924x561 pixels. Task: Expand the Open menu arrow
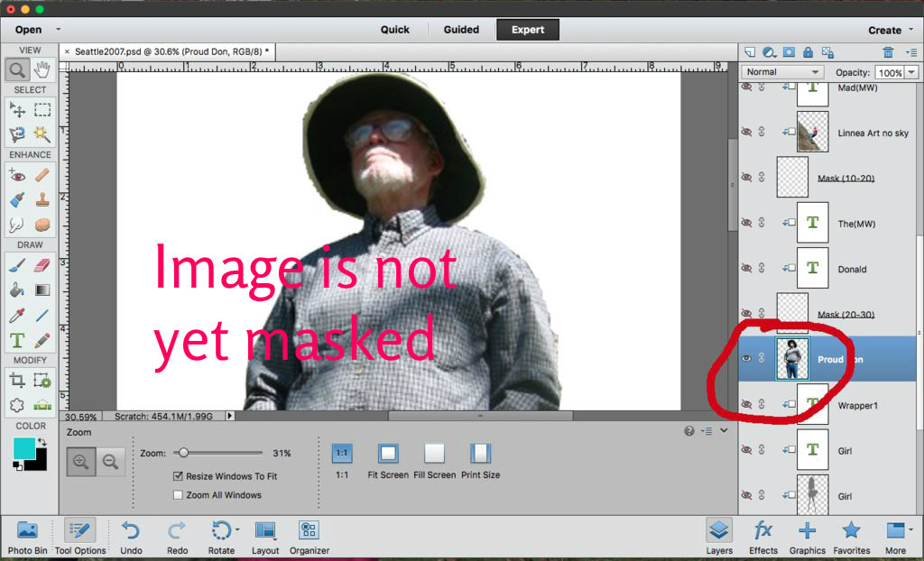[59, 29]
